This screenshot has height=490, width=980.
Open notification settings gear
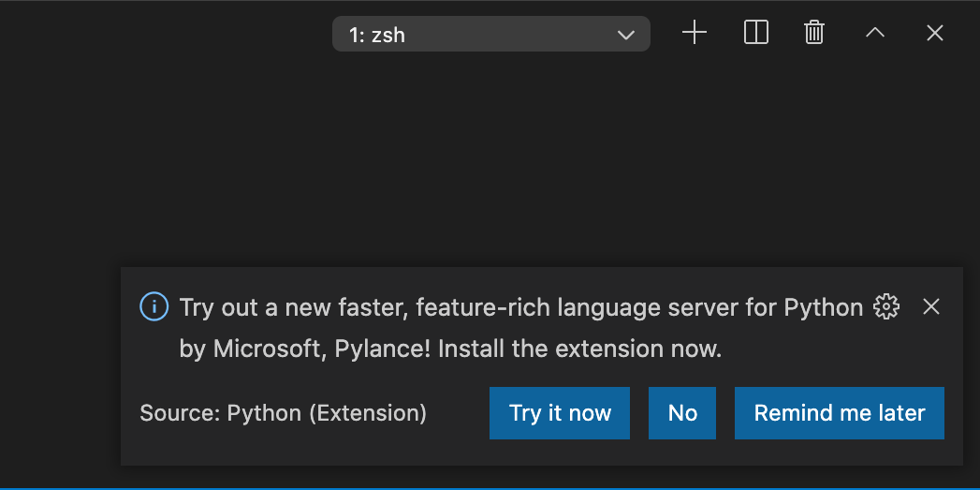pyautogui.click(x=885, y=306)
